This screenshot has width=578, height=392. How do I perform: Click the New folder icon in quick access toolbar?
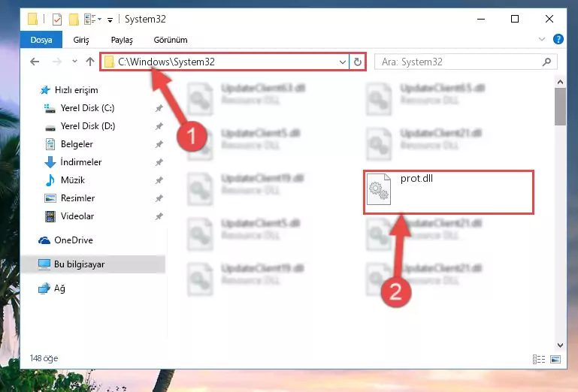(74, 20)
